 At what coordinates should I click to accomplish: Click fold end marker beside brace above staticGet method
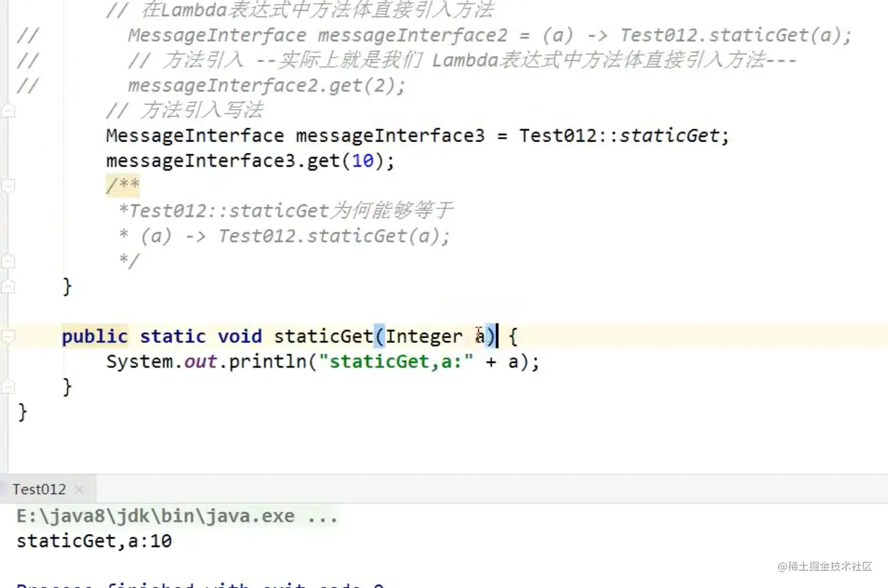click(8, 287)
